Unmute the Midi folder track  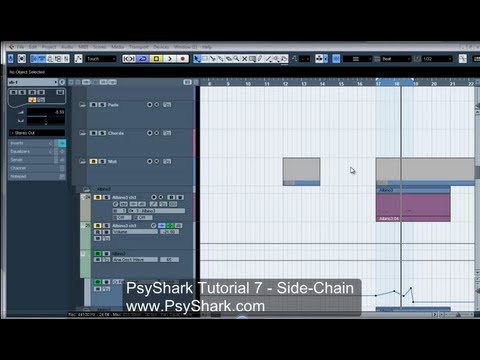(x=94, y=162)
